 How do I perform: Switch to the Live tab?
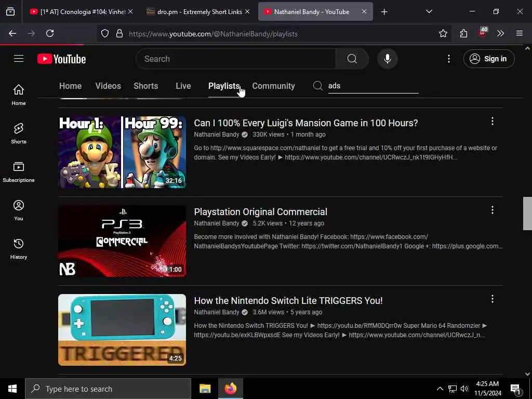point(183,86)
